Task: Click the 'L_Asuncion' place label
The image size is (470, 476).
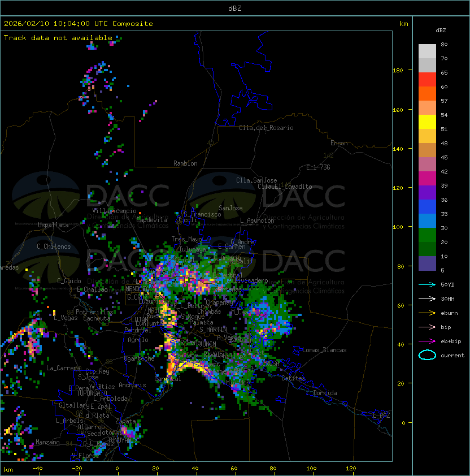Action: click(x=257, y=220)
